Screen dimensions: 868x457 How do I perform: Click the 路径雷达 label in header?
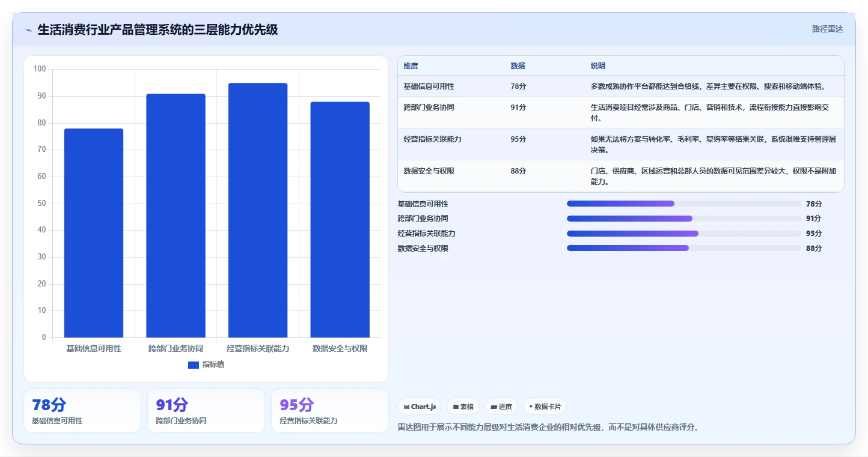828,29
